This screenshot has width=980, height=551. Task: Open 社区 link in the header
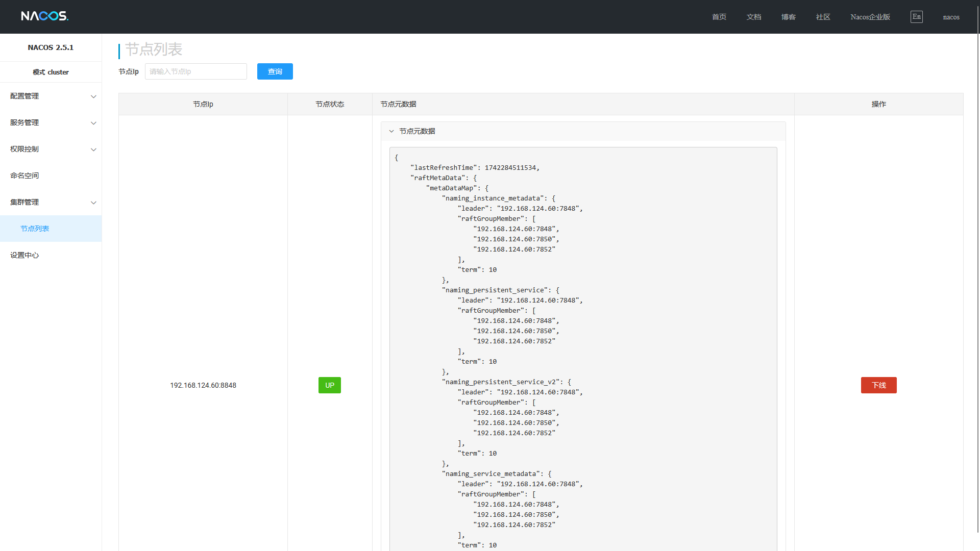pos(823,17)
